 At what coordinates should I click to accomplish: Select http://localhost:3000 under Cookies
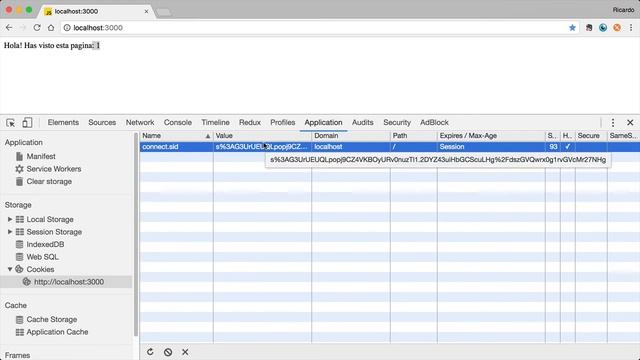(69, 282)
